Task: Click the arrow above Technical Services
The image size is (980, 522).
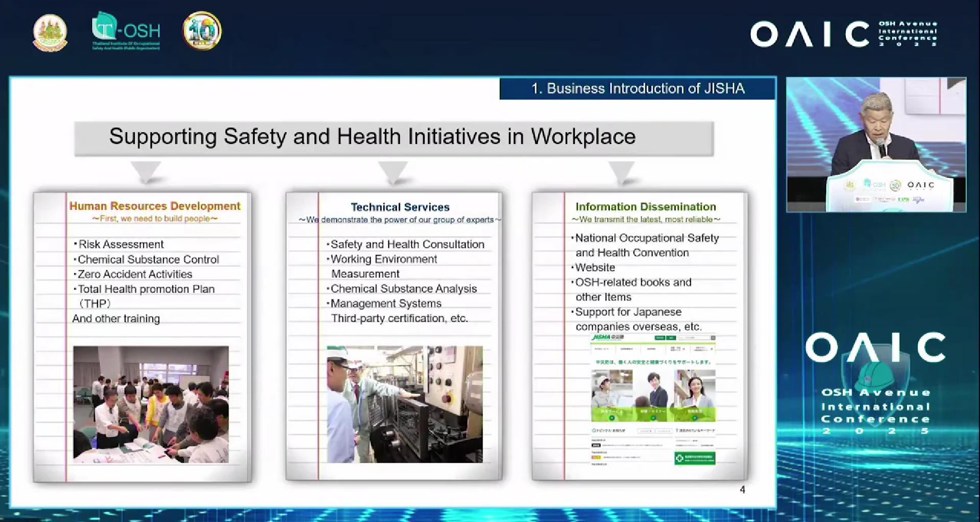Action: click(x=393, y=172)
